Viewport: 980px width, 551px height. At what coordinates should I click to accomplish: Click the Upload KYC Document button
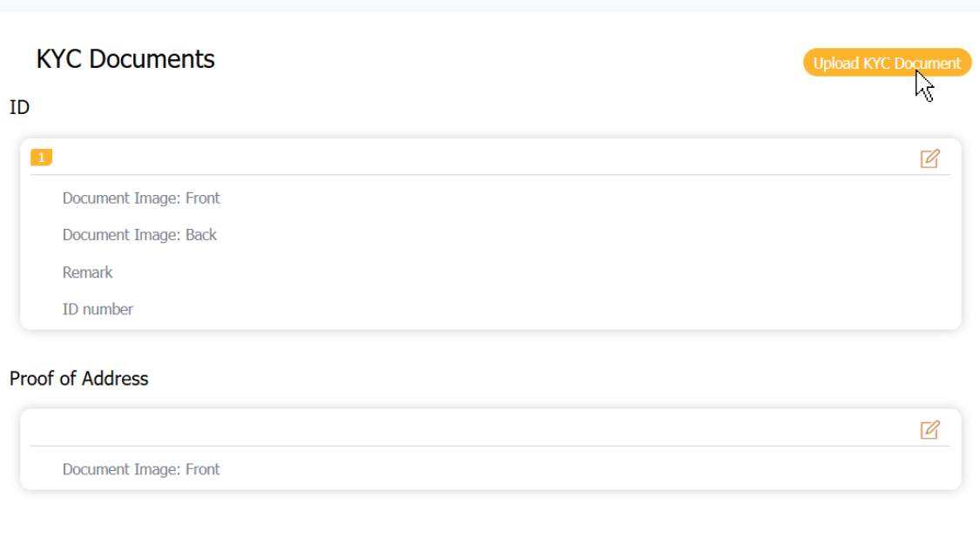point(886,63)
